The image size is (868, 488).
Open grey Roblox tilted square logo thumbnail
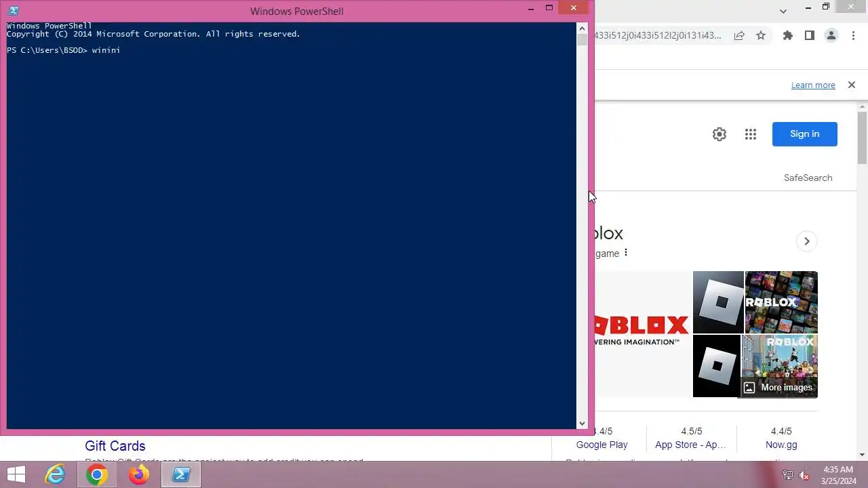[718, 302]
